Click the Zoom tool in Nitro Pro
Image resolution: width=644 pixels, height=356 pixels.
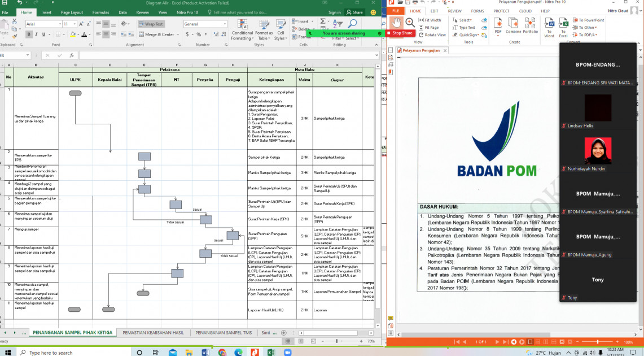tap(409, 22)
